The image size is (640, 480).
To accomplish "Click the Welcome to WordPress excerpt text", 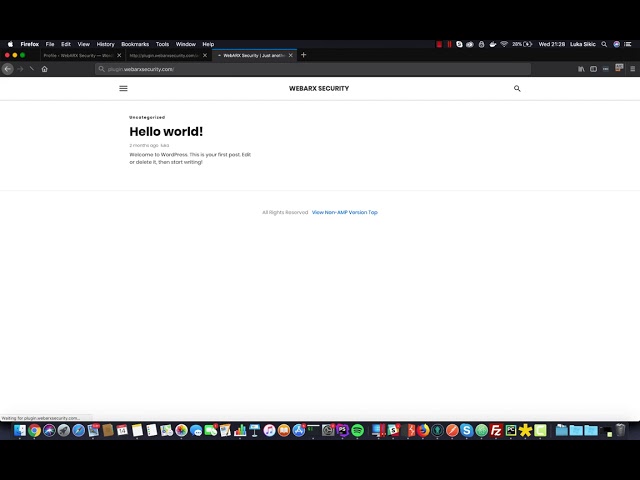I will point(190,158).
